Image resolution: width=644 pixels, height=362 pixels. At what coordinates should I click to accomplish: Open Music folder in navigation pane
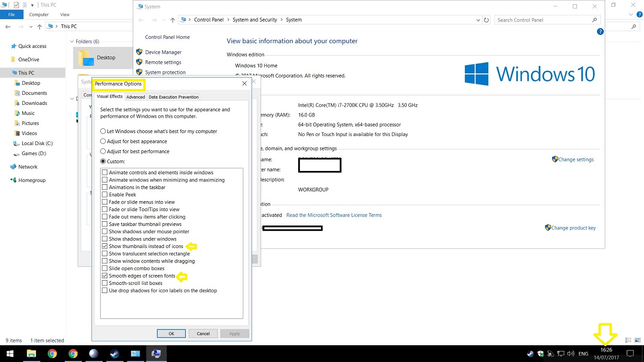tap(28, 113)
